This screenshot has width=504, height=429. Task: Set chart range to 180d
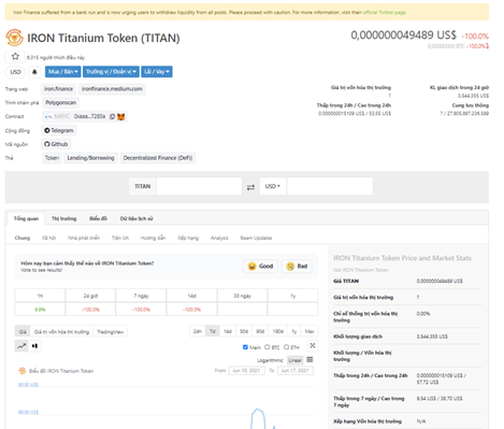(x=277, y=331)
